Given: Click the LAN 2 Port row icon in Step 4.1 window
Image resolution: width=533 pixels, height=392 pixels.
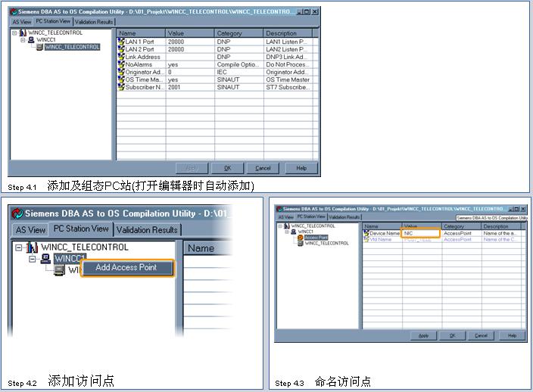Looking at the screenshot, I should tap(121, 49).
